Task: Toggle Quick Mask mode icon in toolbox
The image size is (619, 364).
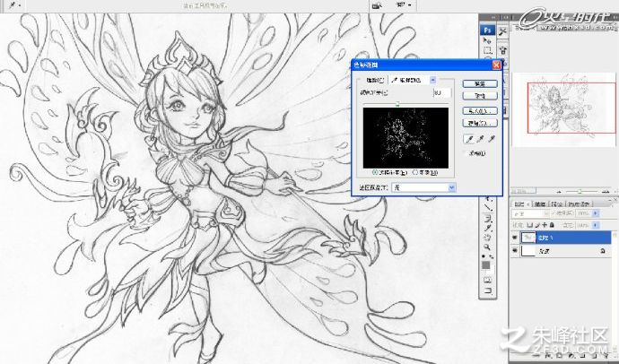Action: point(487,280)
